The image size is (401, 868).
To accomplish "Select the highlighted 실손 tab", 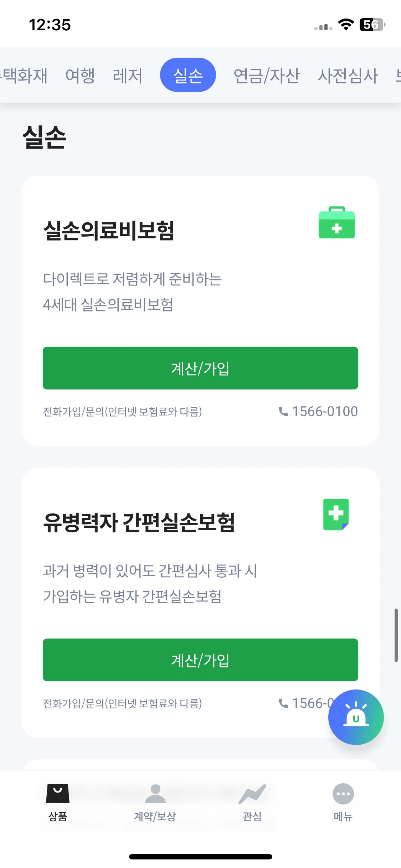I will point(188,75).
